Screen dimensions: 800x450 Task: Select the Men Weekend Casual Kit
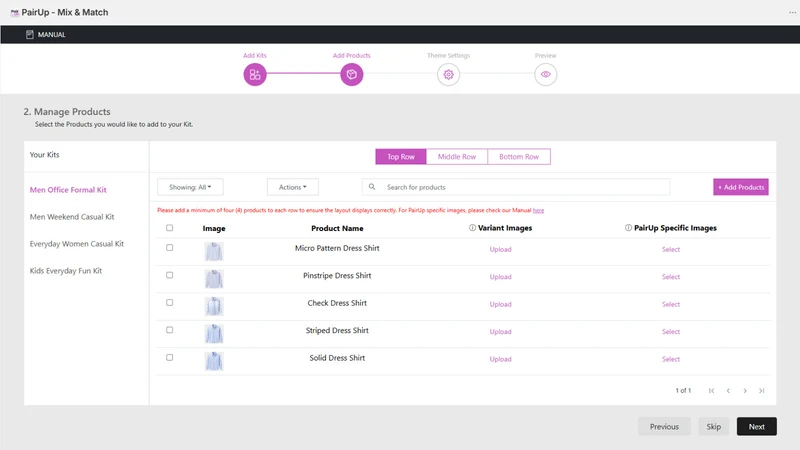[72, 217]
